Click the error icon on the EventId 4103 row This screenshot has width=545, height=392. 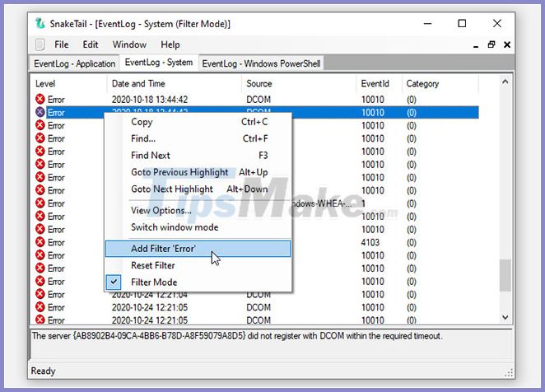click(40, 242)
